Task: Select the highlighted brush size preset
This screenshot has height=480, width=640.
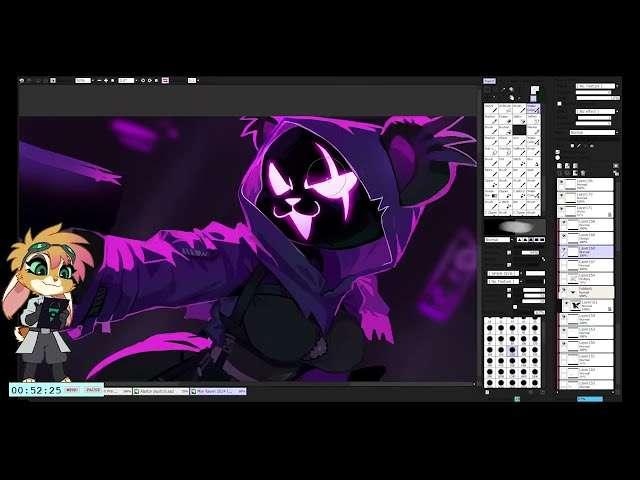Action: pyautogui.click(x=512, y=350)
